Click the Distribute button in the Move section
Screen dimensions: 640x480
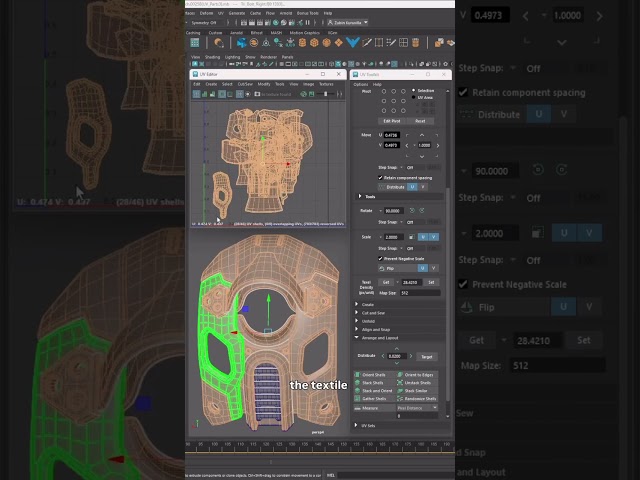pos(392,187)
